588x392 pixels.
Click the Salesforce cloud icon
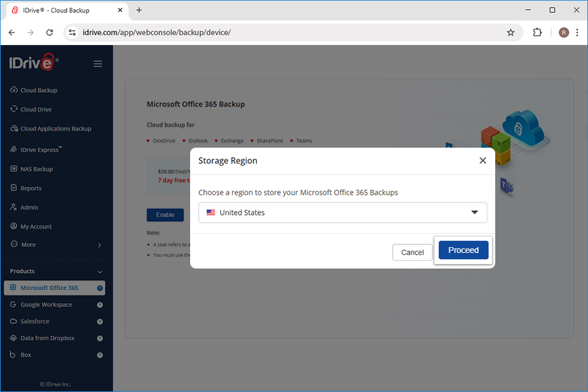pos(13,321)
